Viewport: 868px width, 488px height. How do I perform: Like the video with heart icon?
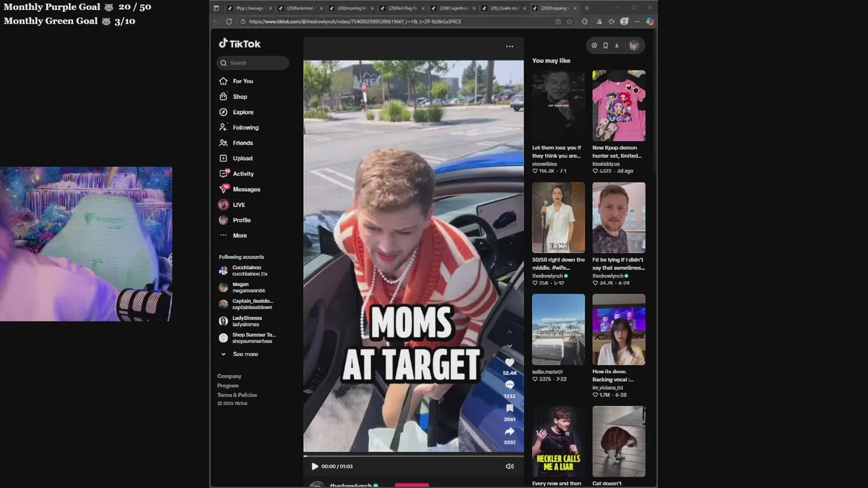tap(509, 363)
